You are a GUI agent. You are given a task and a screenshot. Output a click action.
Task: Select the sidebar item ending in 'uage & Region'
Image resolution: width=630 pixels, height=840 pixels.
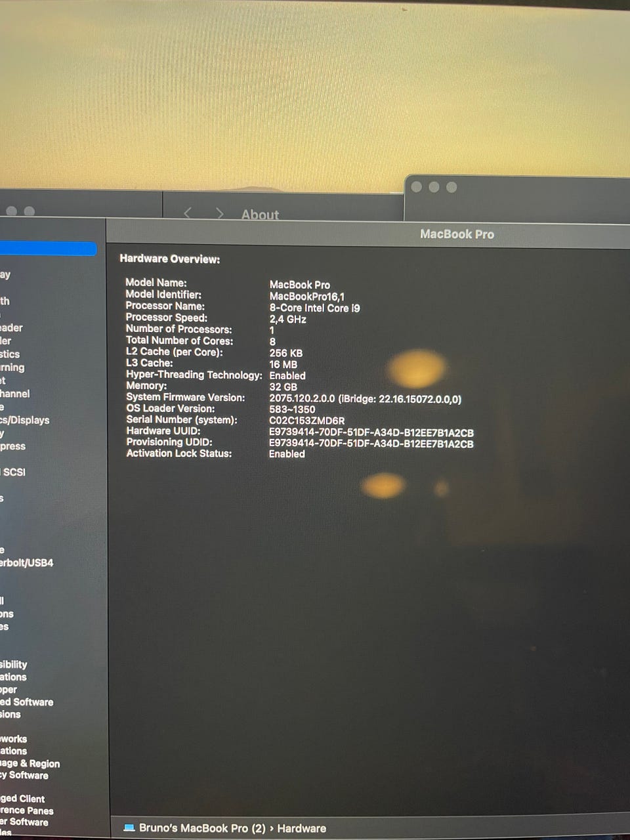click(30, 763)
